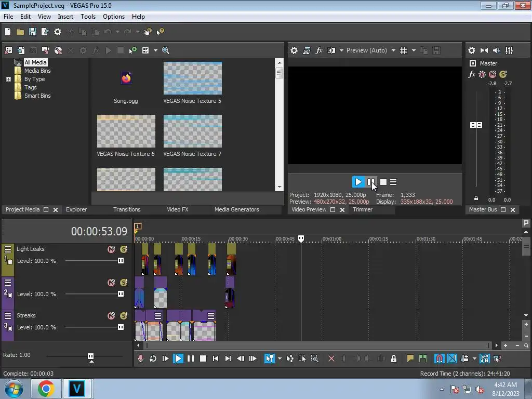Stop playback in the timeline transport bar
Image resolution: width=532 pixels, height=399 pixels.
(x=203, y=358)
